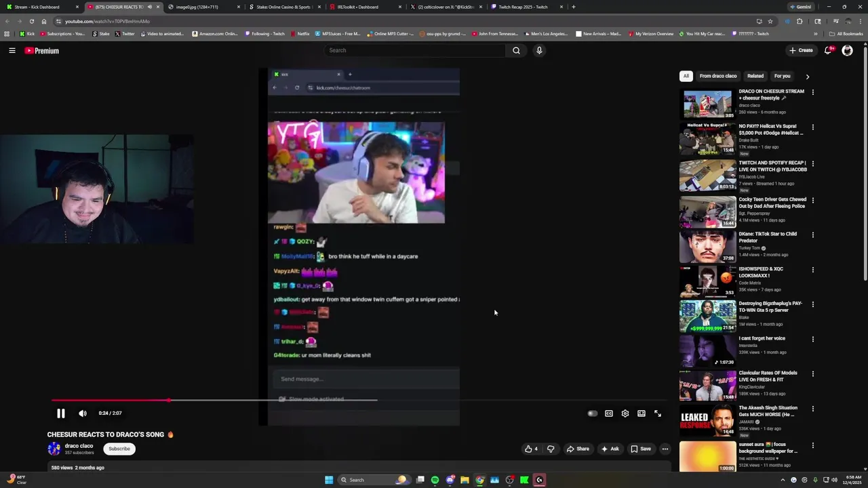Viewport: 868px width, 488px height.
Task: Reload the page
Action: (31, 21)
